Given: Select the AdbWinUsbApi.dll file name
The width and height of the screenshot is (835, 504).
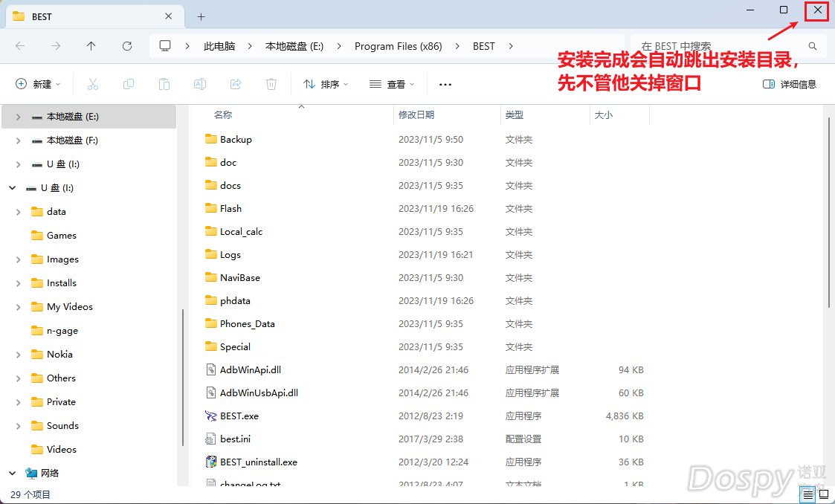Looking at the screenshot, I should coord(259,392).
